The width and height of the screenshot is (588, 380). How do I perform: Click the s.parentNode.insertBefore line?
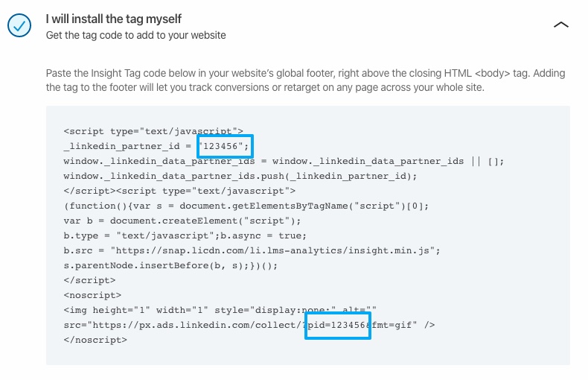point(170,265)
